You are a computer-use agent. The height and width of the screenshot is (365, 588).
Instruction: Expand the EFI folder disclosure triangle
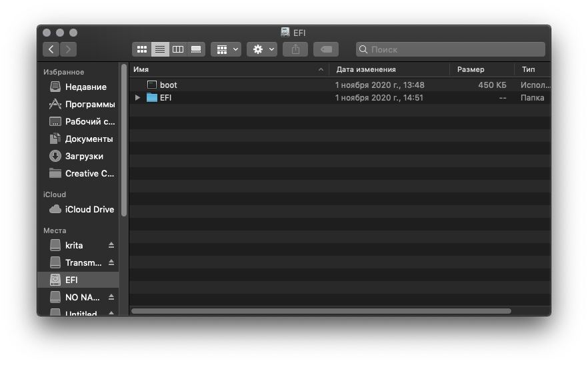pos(137,98)
